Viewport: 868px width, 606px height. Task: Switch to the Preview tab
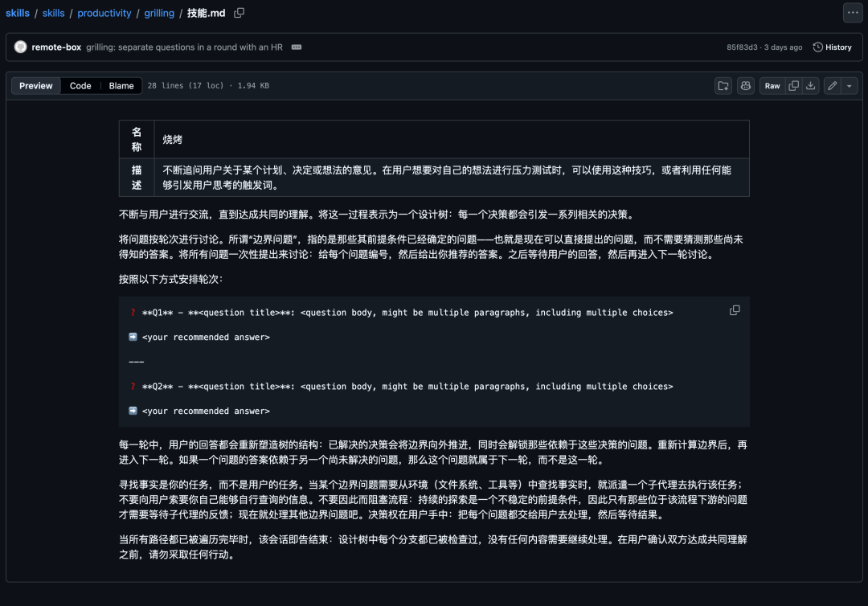[36, 86]
